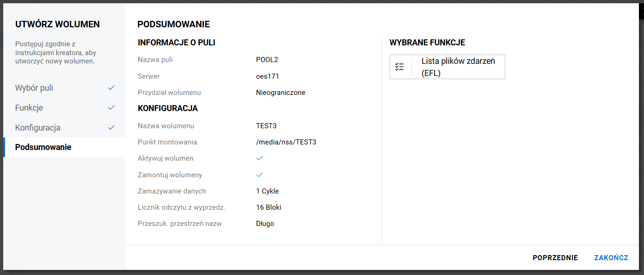Image resolution: width=644 pixels, height=275 pixels.
Task: Click the POOL2 pool name value
Action: click(267, 60)
